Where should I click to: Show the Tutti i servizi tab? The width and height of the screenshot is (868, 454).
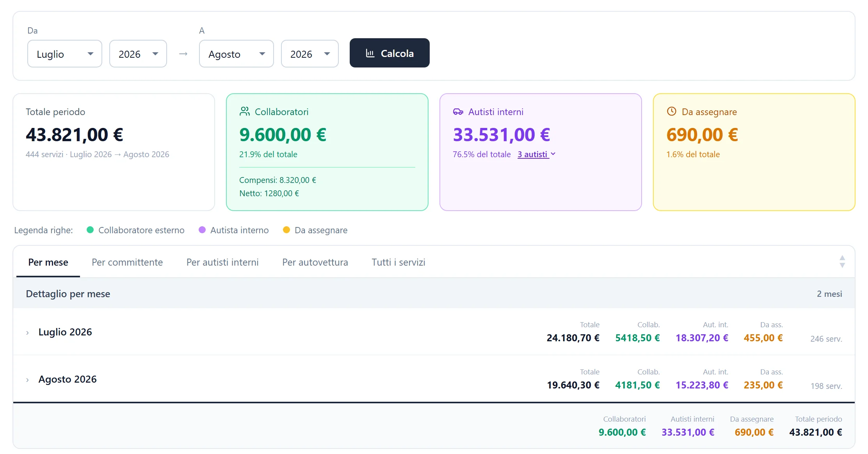(398, 262)
